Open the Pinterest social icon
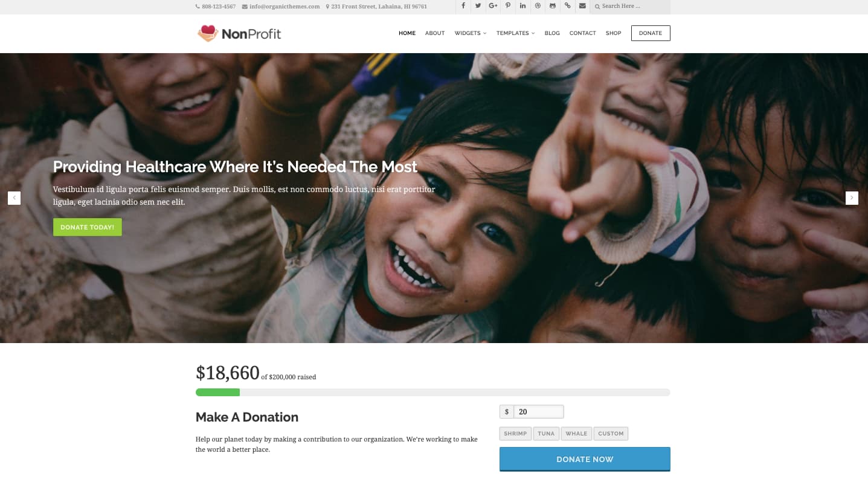Viewport: 868px width, 482px height. (x=508, y=6)
